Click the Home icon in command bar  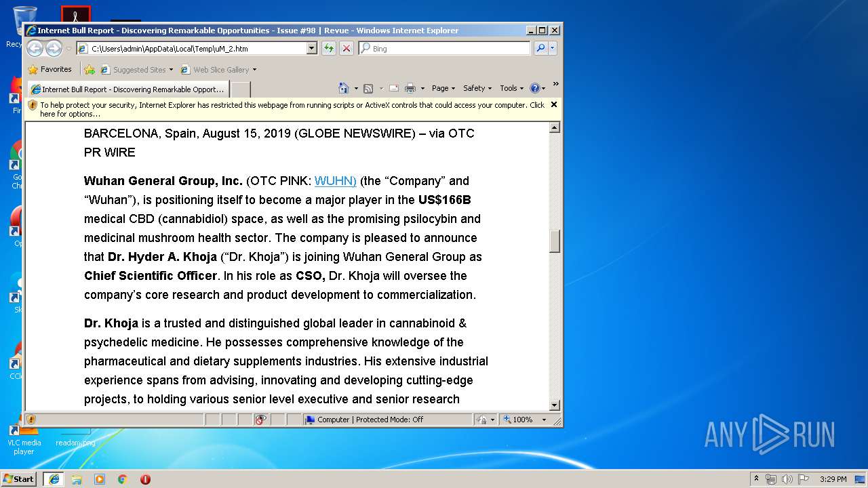[344, 88]
